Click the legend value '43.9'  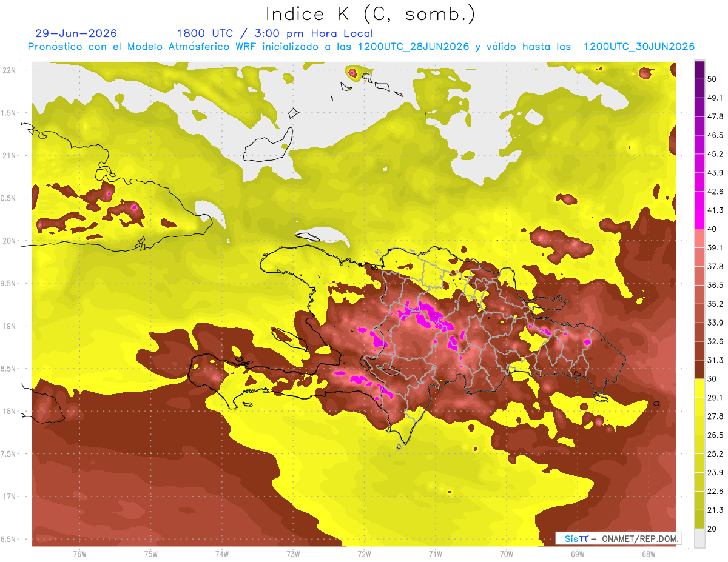pos(715,173)
